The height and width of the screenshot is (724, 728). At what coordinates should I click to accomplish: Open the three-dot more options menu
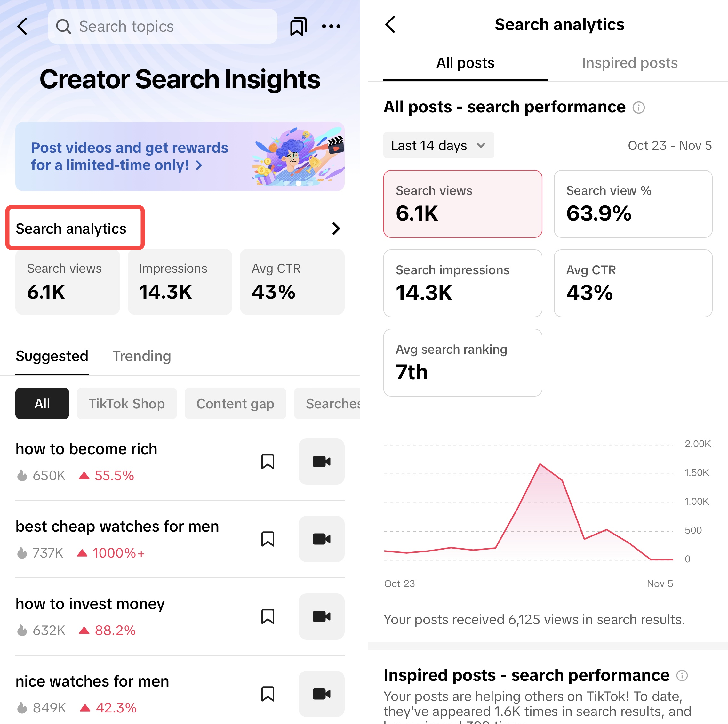pos(331,26)
